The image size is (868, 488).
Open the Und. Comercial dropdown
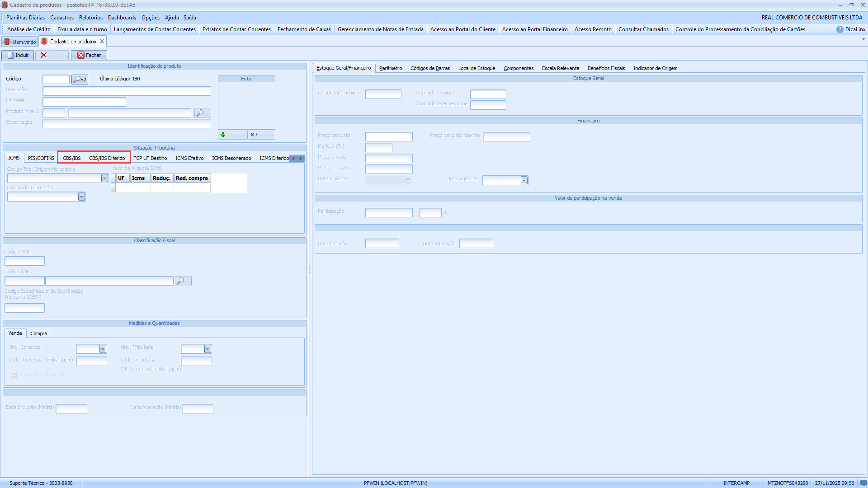103,349
